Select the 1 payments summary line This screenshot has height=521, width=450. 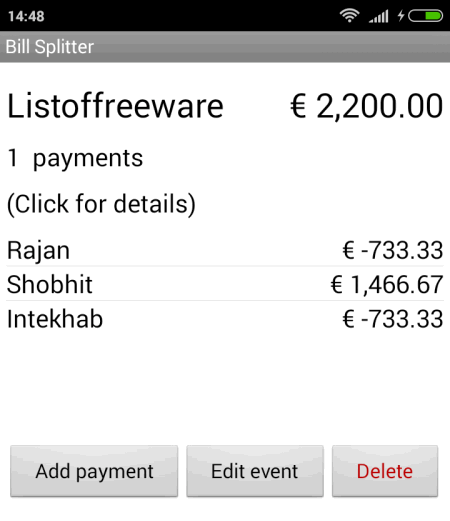pos(75,158)
